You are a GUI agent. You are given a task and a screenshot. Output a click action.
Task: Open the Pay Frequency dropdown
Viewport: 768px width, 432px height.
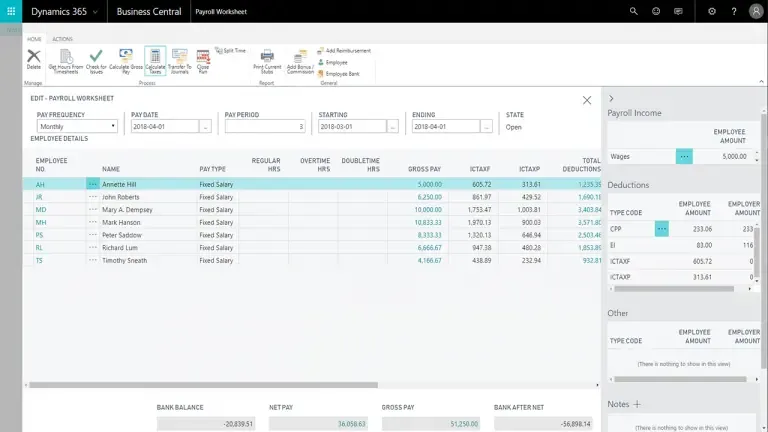(77, 127)
